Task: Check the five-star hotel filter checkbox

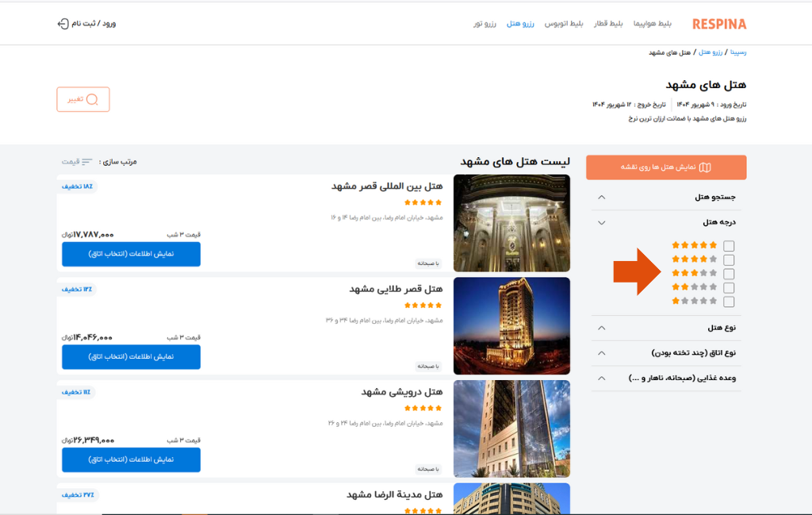Action: [x=729, y=246]
